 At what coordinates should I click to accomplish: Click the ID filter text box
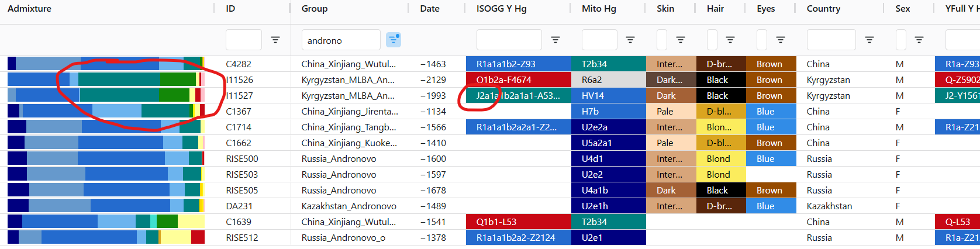243,40
